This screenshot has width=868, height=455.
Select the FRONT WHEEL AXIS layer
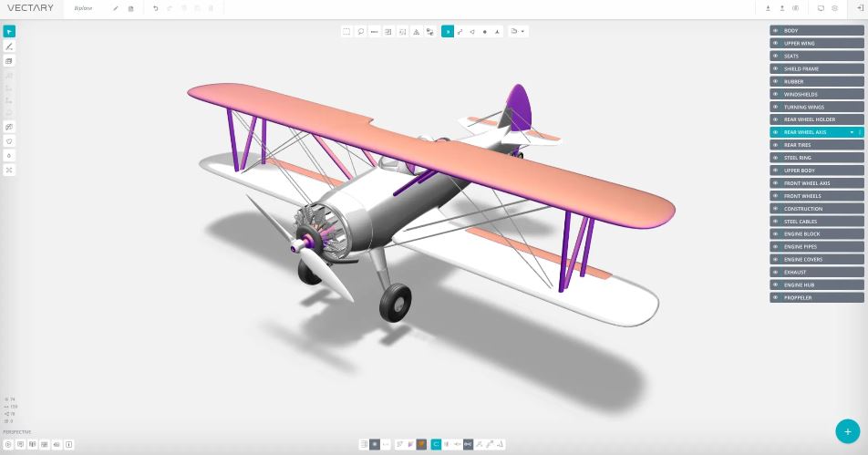817,183
